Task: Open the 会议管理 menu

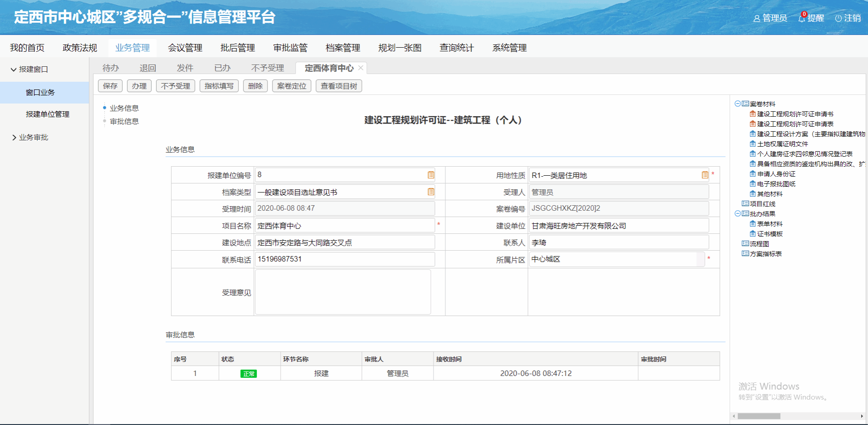Action: (185, 48)
